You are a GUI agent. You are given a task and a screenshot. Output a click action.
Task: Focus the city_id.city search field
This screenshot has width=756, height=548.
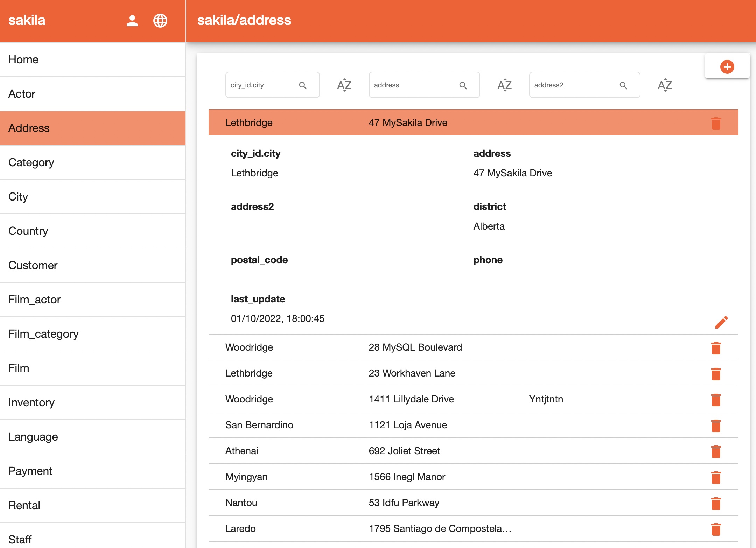[x=262, y=85]
